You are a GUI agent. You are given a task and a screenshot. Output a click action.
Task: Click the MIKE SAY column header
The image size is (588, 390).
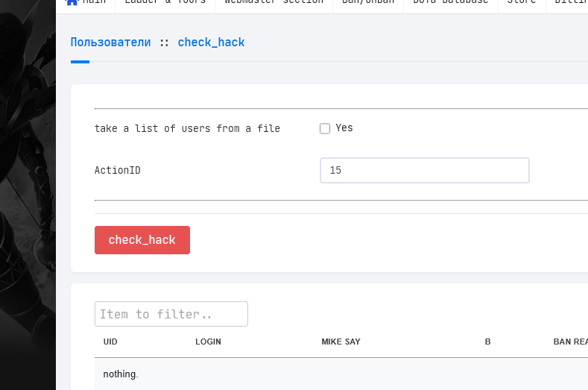point(341,342)
